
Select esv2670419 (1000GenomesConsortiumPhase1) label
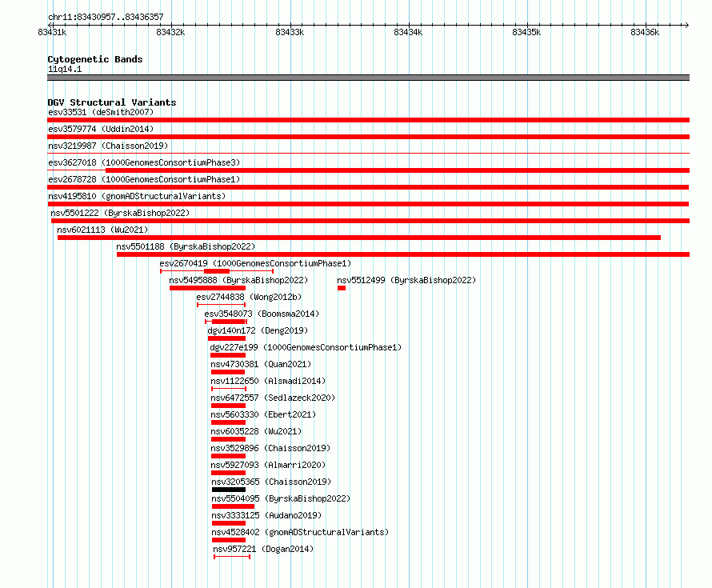click(x=255, y=263)
